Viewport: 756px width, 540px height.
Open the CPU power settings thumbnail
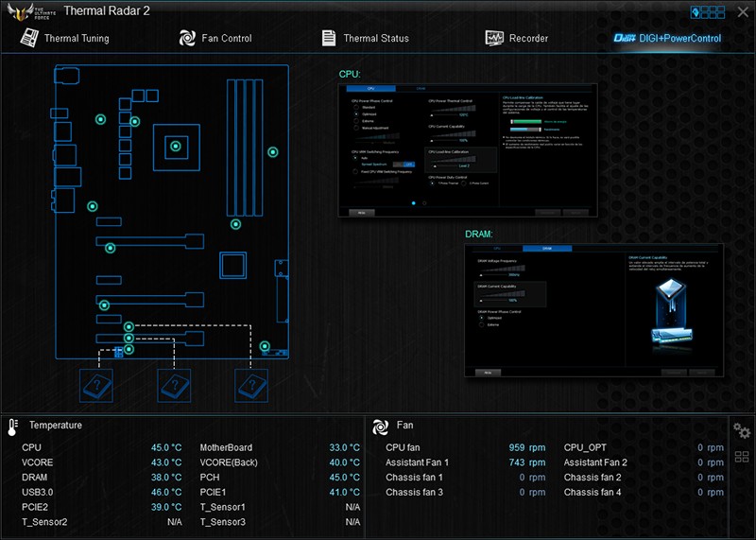pyautogui.click(x=468, y=150)
